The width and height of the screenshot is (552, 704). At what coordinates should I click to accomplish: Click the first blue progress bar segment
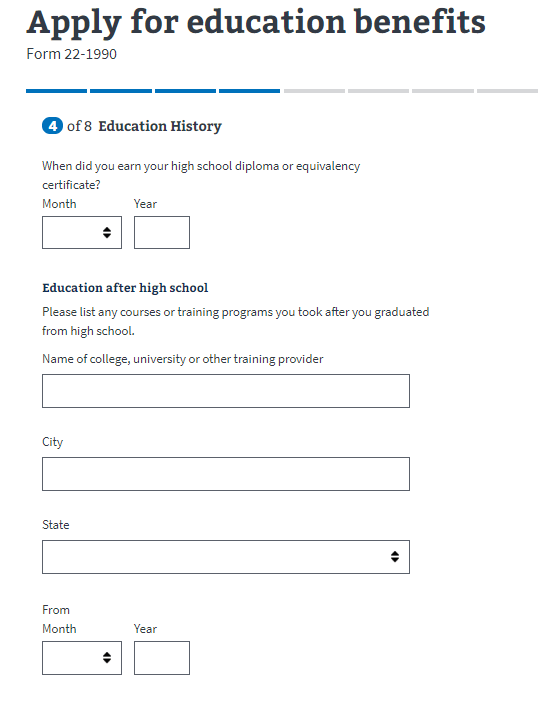pyautogui.click(x=57, y=91)
